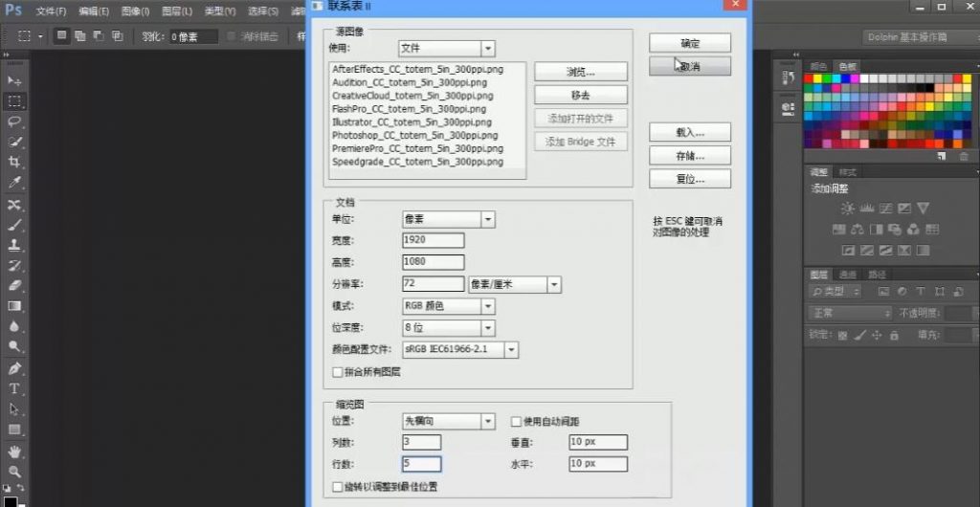
Task: Open the 编辑(E) menu
Action: [94, 11]
